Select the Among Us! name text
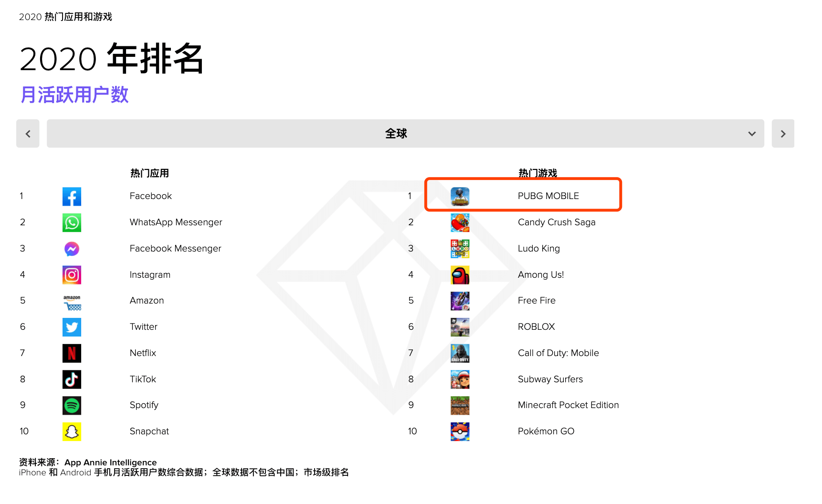The height and width of the screenshot is (504, 822). click(x=541, y=275)
